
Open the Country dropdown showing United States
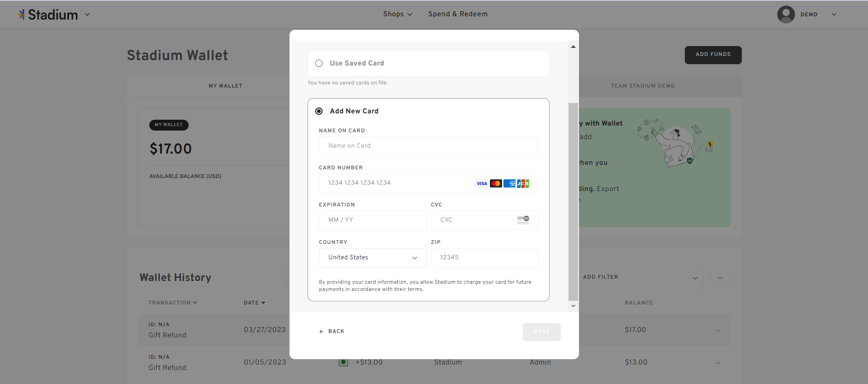point(373,258)
